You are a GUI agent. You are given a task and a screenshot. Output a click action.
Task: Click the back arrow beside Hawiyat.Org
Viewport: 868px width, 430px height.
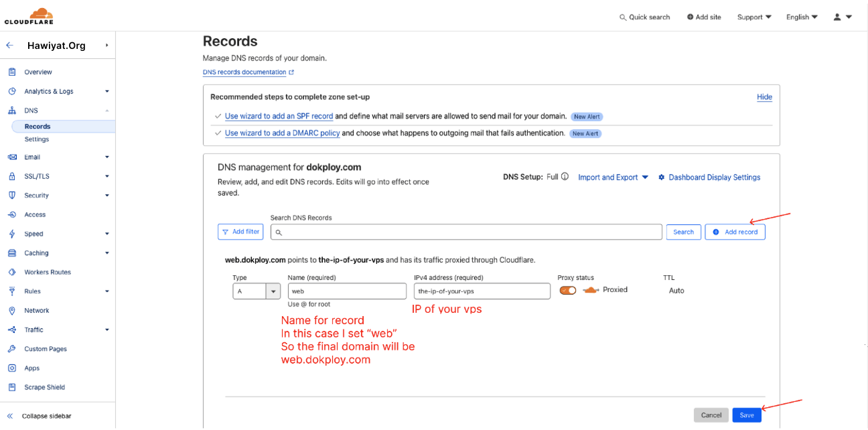9,46
